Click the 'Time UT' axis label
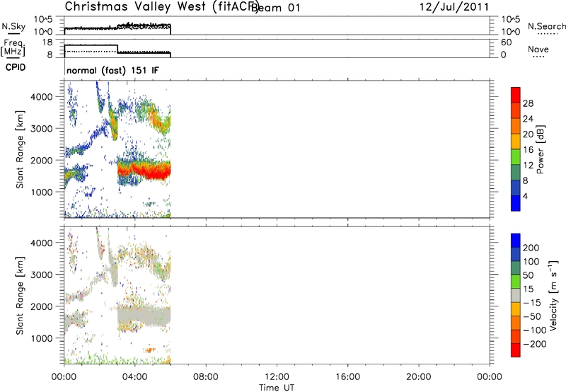 tap(277, 388)
